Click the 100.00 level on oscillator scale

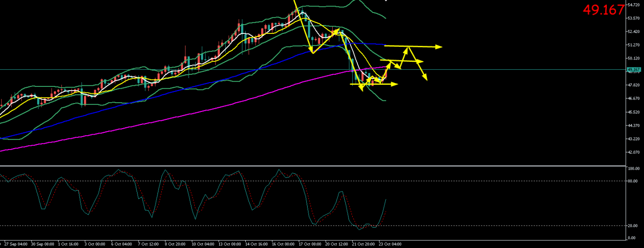pos(633,169)
